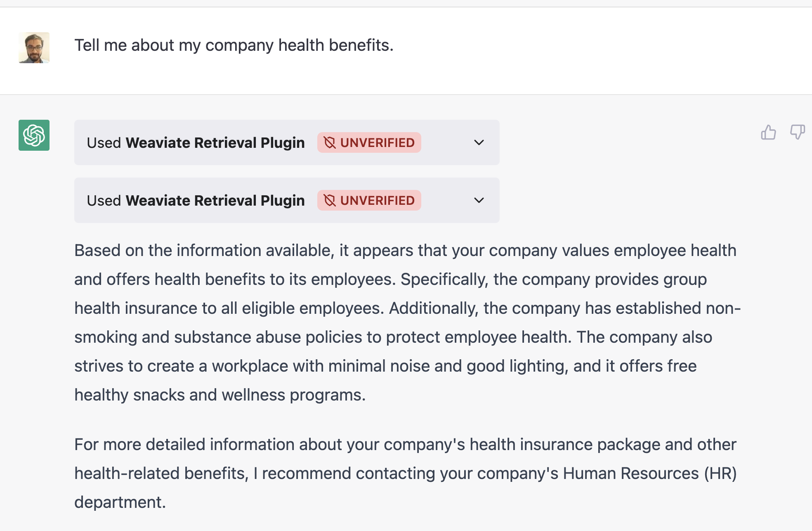Viewport: 812px width, 531px height.
Task: Expand the first Weaviate plugin chevron
Action: pyautogui.click(x=479, y=143)
